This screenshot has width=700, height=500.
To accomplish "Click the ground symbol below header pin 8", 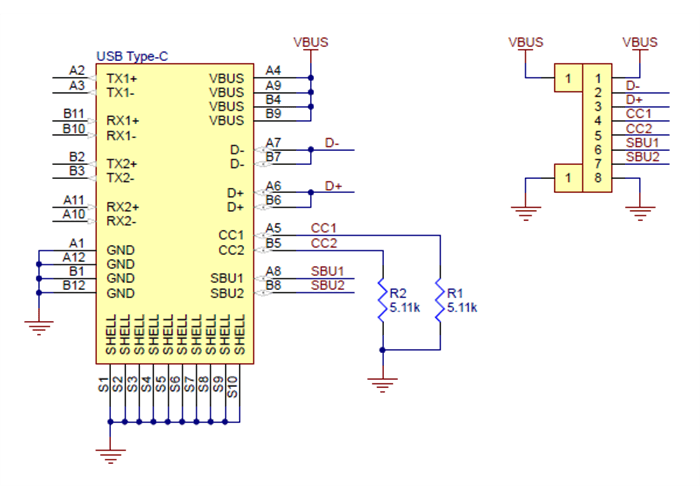I will (x=640, y=213).
